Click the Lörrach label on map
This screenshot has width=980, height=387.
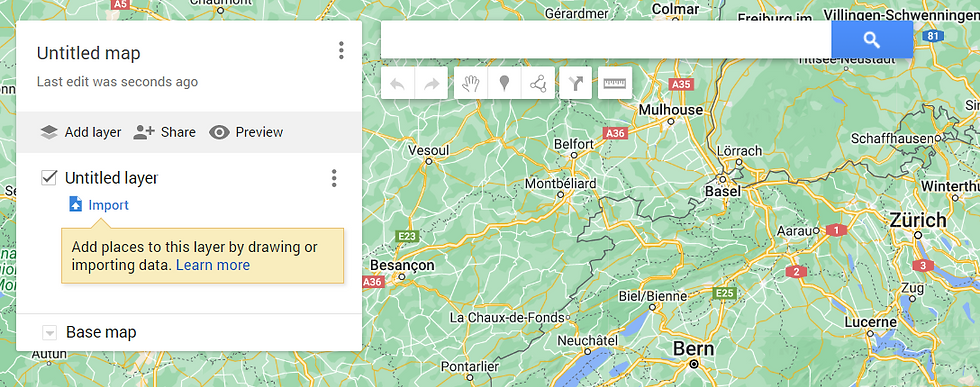(739, 151)
